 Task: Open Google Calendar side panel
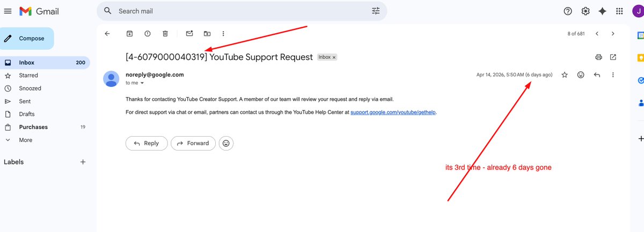click(640, 35)
